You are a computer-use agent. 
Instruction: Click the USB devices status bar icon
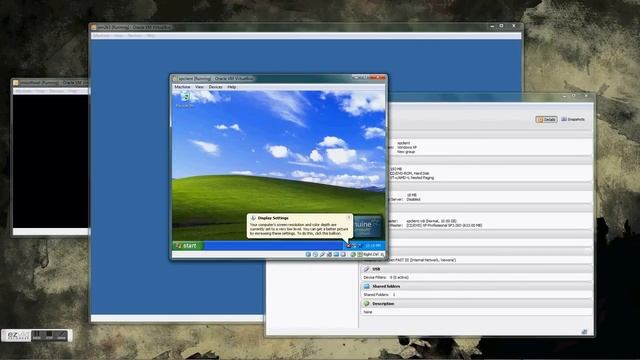[322, 254]
